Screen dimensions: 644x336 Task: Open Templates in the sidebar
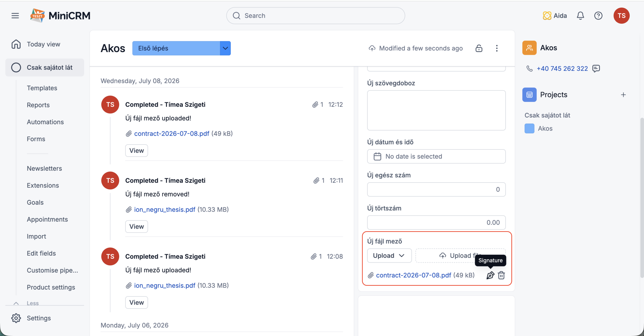pos(42,88)
